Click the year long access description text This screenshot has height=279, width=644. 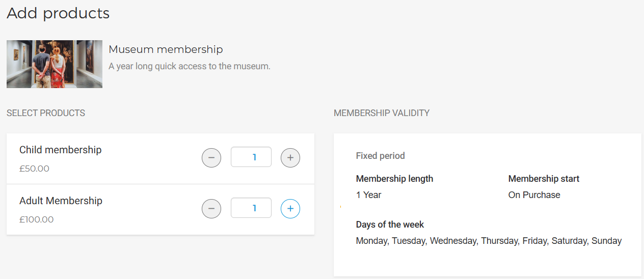[189, 66]
